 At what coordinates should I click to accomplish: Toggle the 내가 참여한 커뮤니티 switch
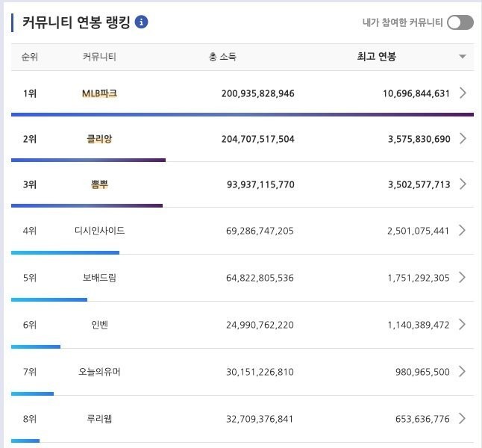(460, 22)
